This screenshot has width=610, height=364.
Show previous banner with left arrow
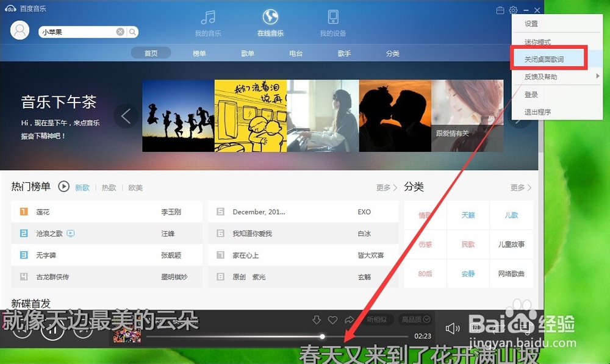[x=126, y=116]
